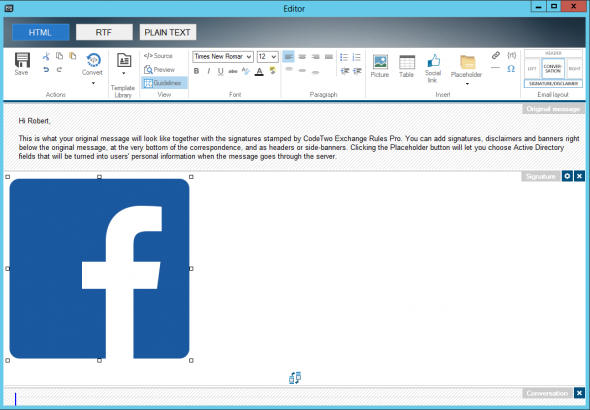Insert a Picture into the signature
Image resolution: width=590 pixels, height=410 pixels.
coord(380,66)
